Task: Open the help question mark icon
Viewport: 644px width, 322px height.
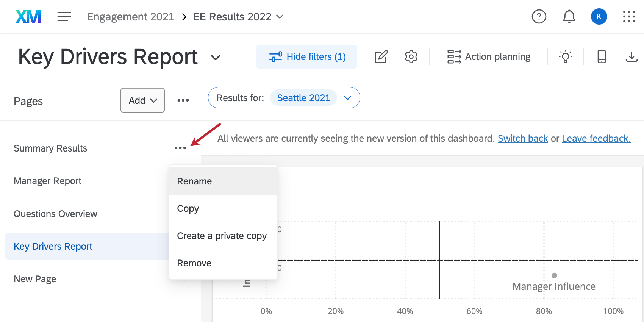Action: [539, 17]
